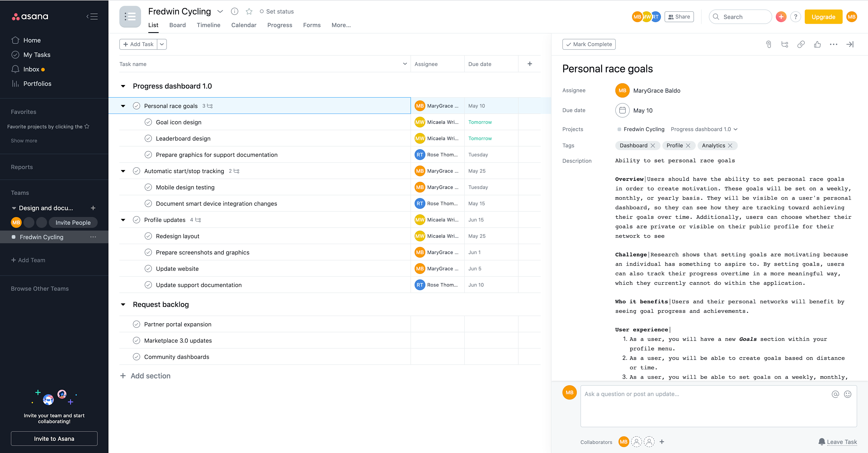Create subtask using the subtask icon
The image size is (868, 453).
tap(784, 44)
